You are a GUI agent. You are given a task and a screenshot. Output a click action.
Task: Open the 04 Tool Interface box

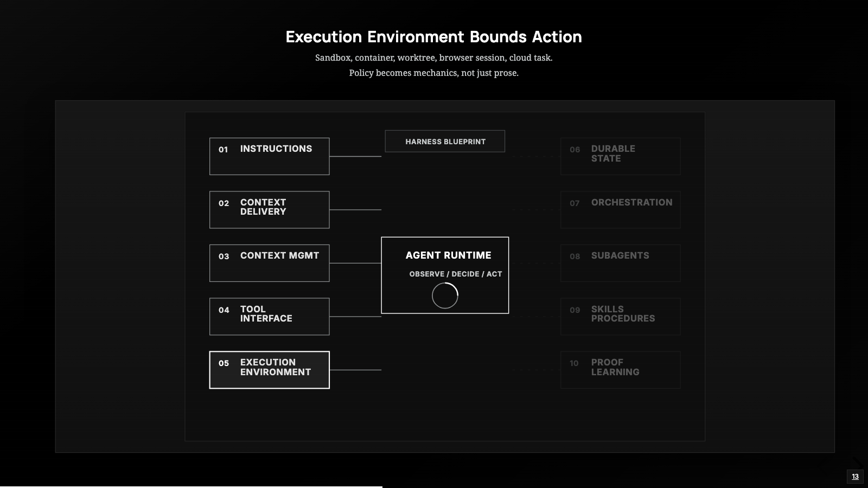pyautogui.click(x=269, y=317)
